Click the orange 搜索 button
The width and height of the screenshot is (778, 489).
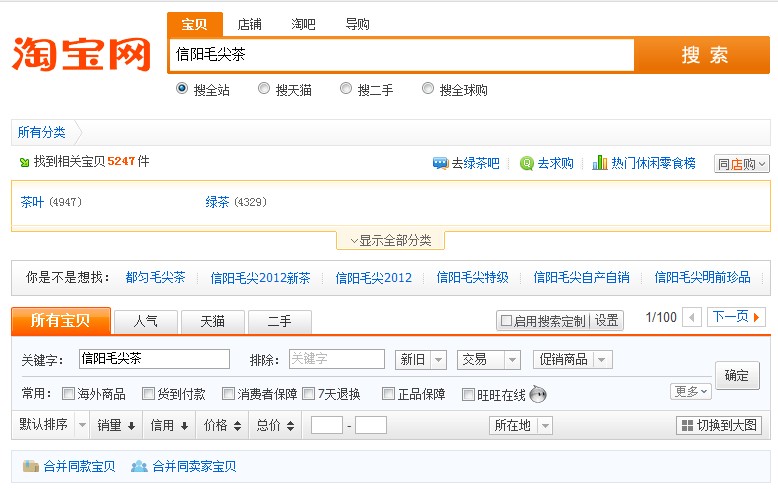(702, 55)
